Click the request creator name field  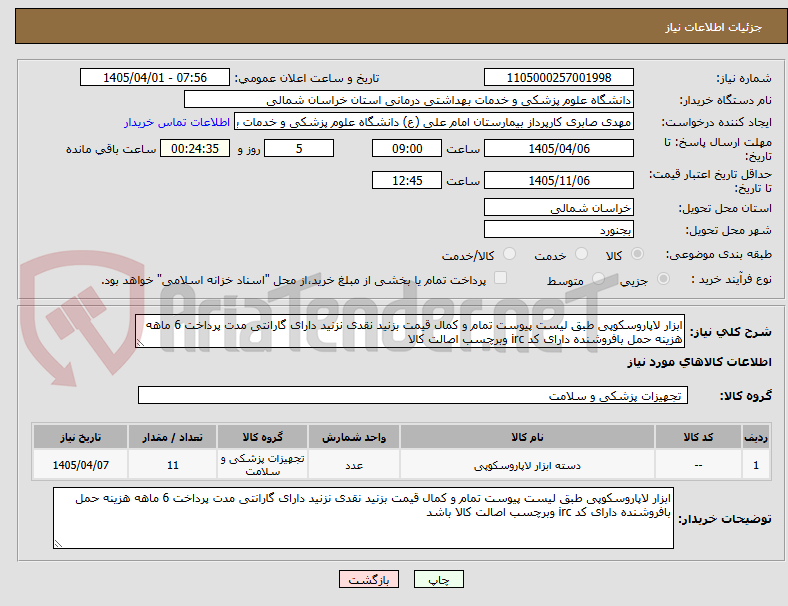(x=434, y=122)
